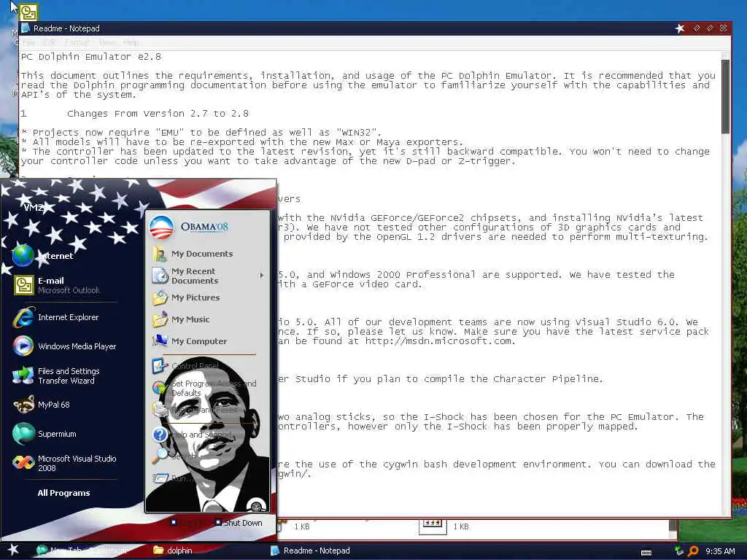
Task: Open Help and Support
Action: [x=193, y=435]
